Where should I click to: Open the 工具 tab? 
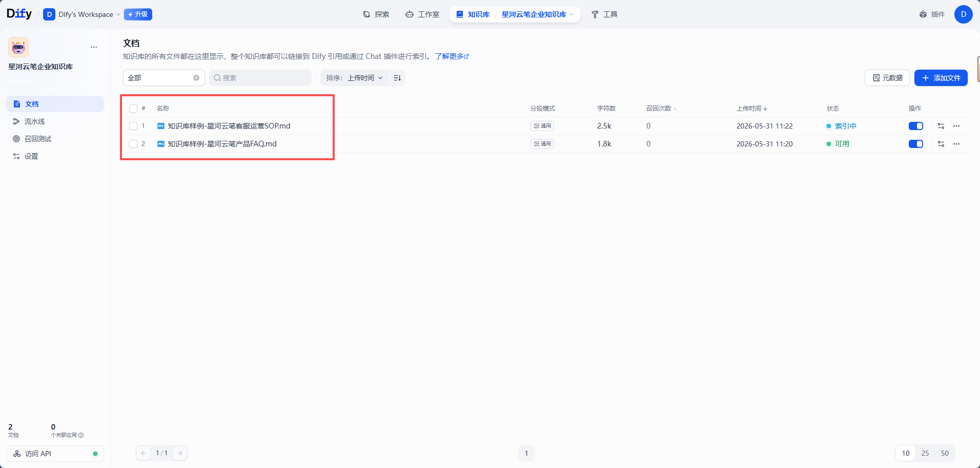[604, 14]
